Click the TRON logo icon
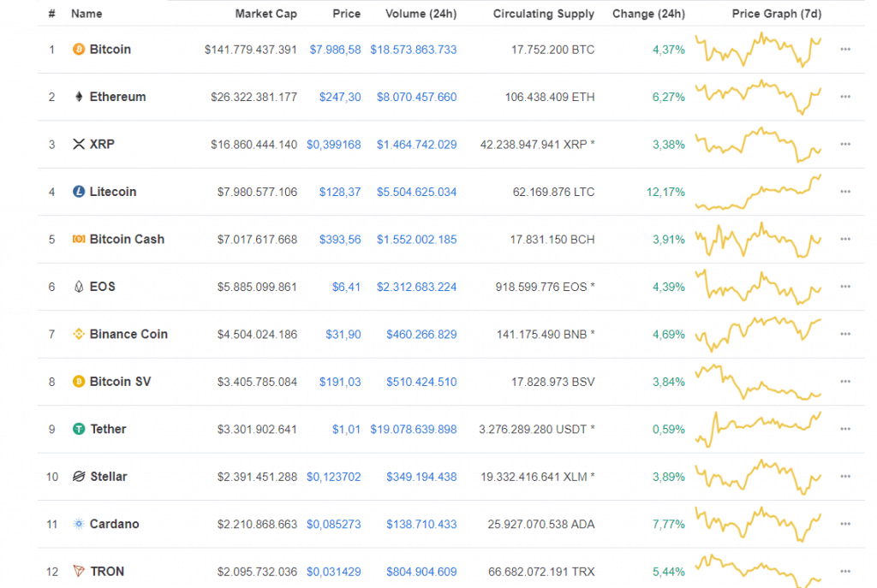This screenshot has width=877, height=588. 79,571
